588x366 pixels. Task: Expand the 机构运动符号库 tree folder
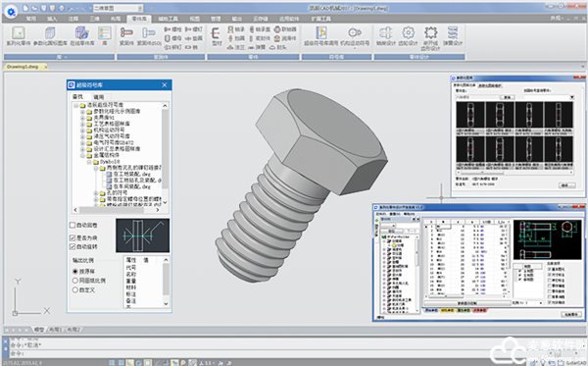[x=82, y=130]
